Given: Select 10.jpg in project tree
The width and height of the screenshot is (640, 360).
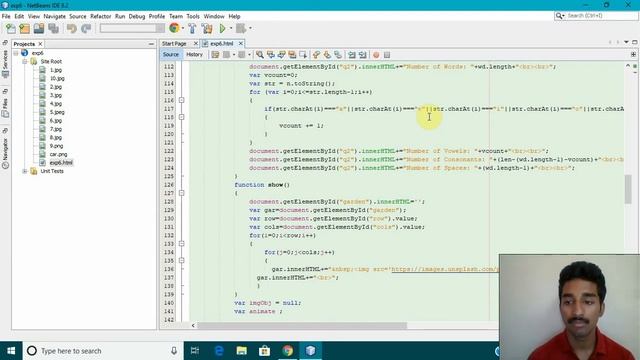Looking at the screenshot, I should [57, 78].
